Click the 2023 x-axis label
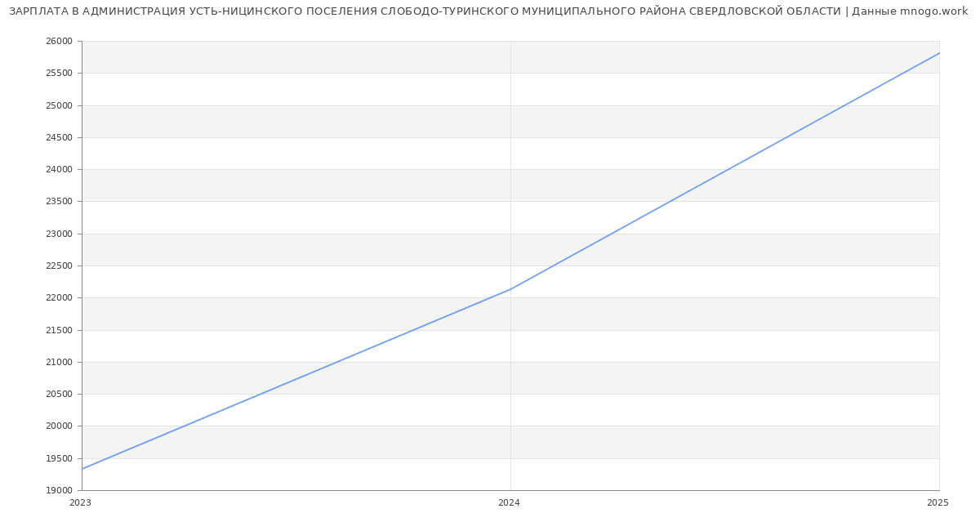This screenshot has width=980, height=531. coord(80,503)
